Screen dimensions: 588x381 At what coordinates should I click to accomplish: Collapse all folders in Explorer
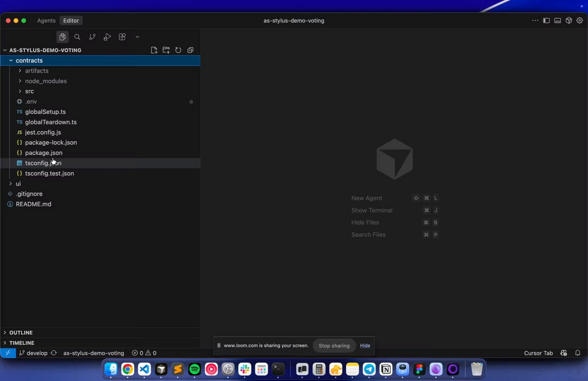click(190, 50)
